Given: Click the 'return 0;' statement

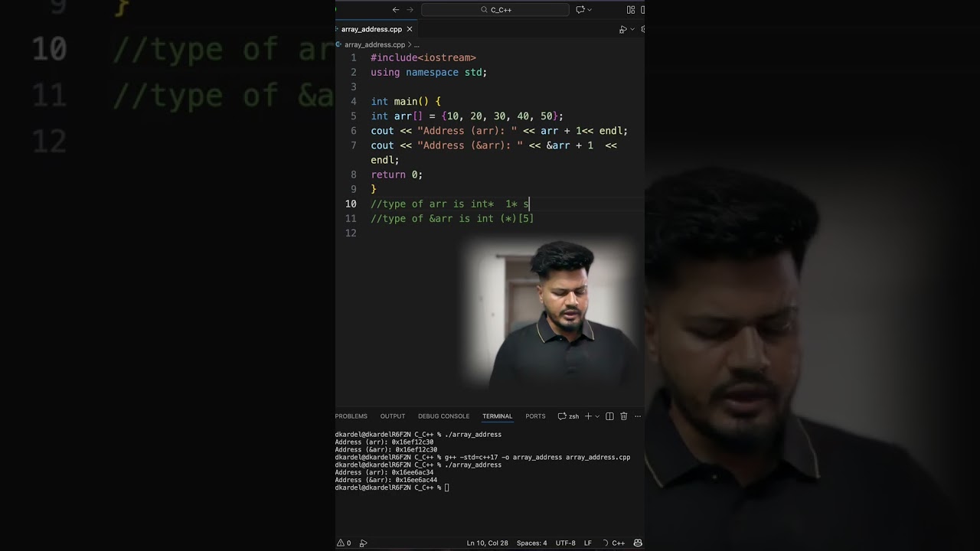Looking at the screenshot, I should [x=397, y=174].
